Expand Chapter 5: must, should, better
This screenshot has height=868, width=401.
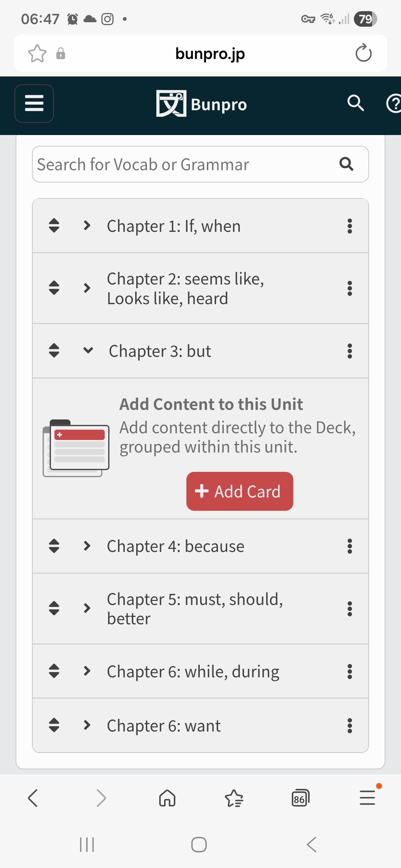tap(87, 608)
